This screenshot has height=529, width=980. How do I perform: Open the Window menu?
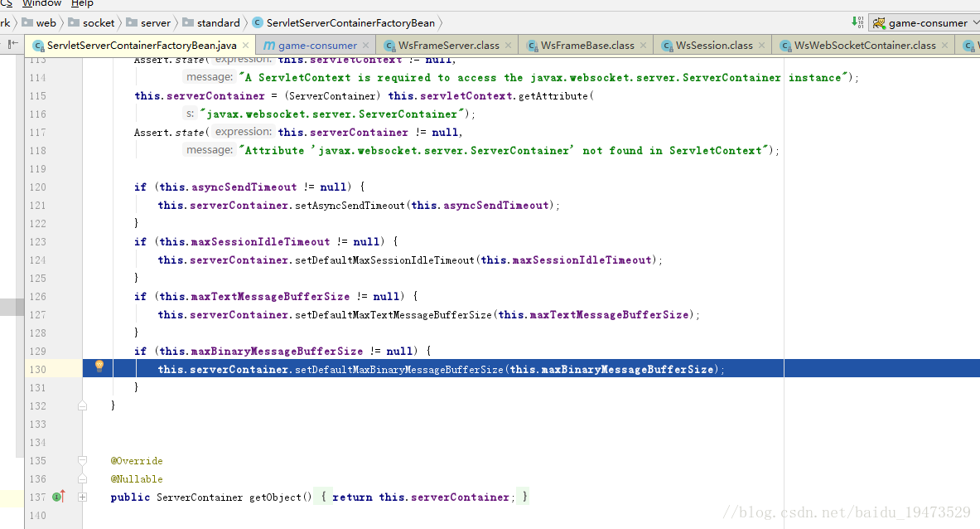(x=41, y=4)
